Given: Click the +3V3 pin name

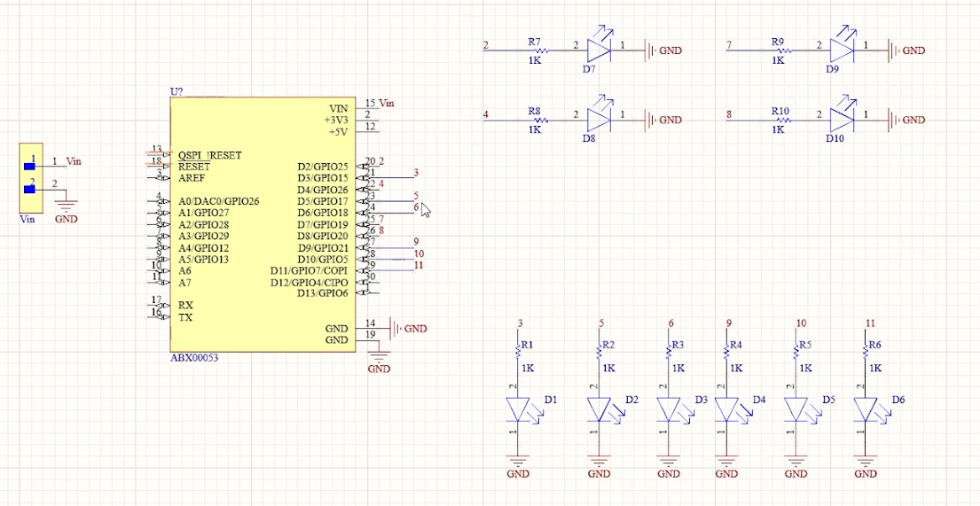Looking at the screenshot, I should point(336,120).
